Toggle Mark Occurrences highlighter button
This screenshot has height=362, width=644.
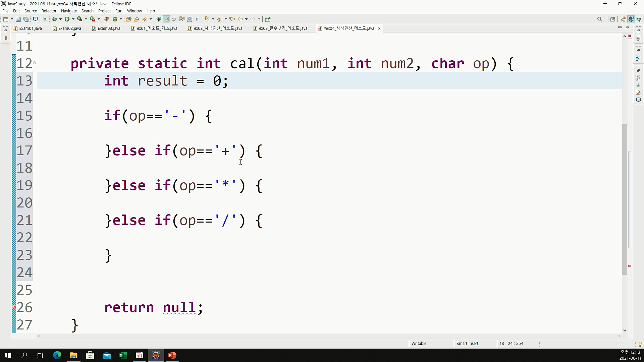167,19
